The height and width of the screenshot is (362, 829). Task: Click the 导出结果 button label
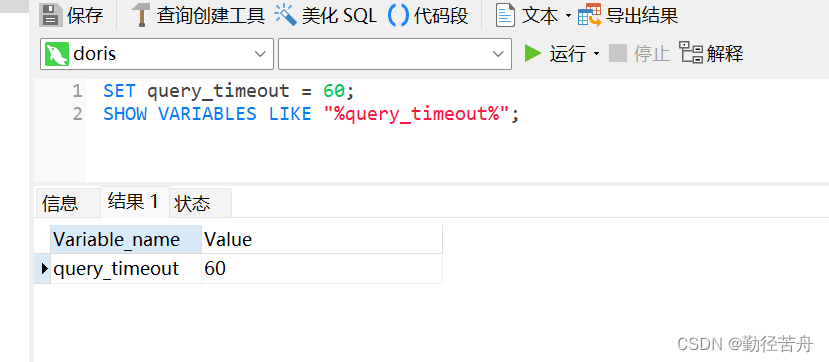pyautogui.click(x=642, y=15)
